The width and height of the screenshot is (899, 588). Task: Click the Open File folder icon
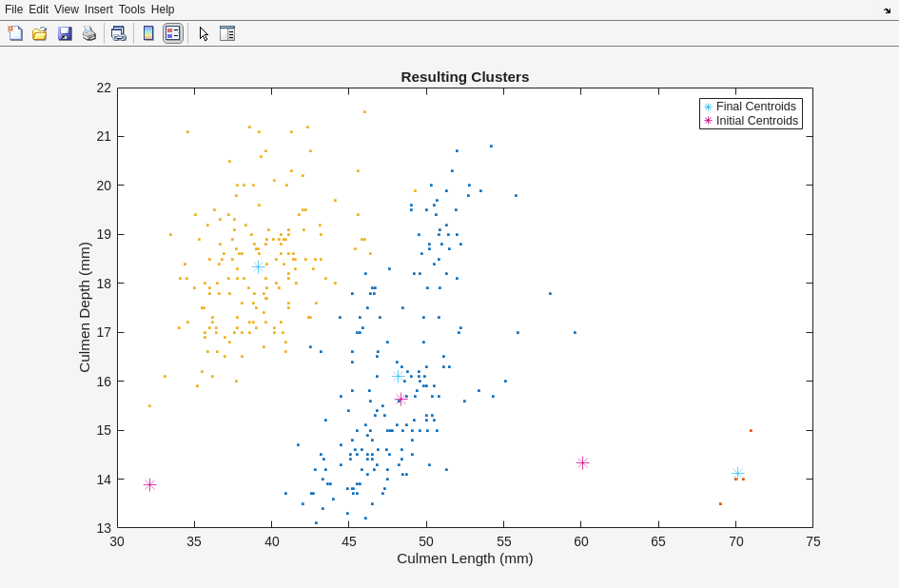pos(40,33)
